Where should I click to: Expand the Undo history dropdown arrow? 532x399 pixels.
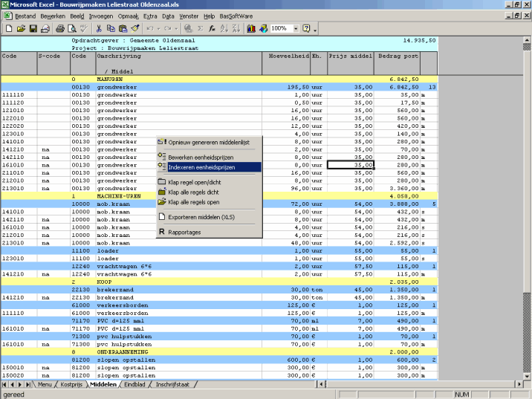158,28
